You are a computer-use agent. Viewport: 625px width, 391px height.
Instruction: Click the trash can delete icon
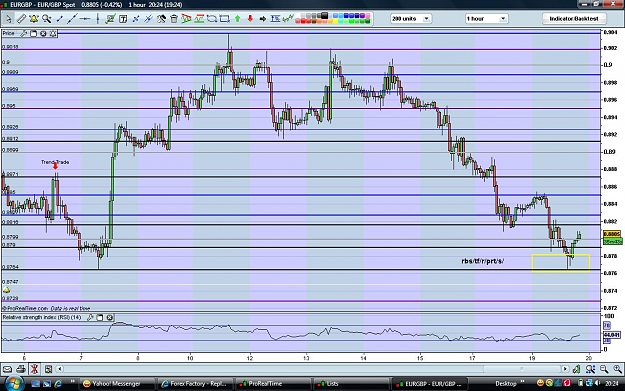[x=174, y=18]
